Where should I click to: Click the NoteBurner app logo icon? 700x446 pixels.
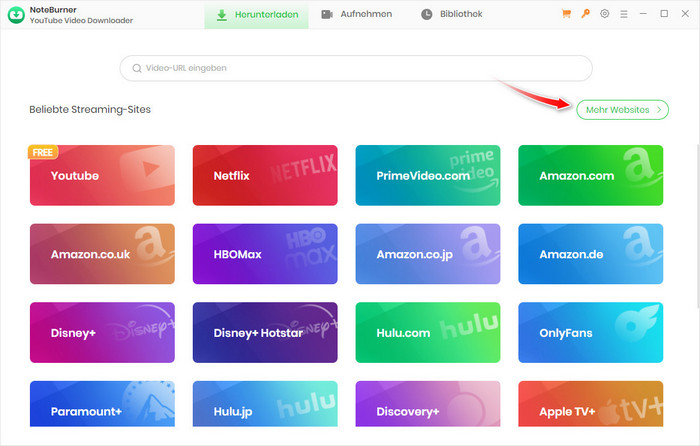[16, 15]
